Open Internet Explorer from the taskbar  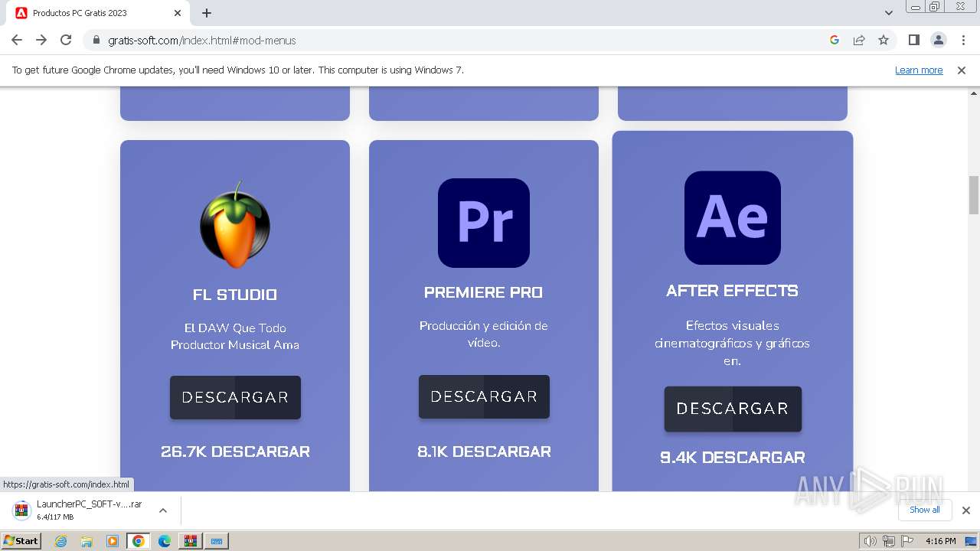(61, 541)
